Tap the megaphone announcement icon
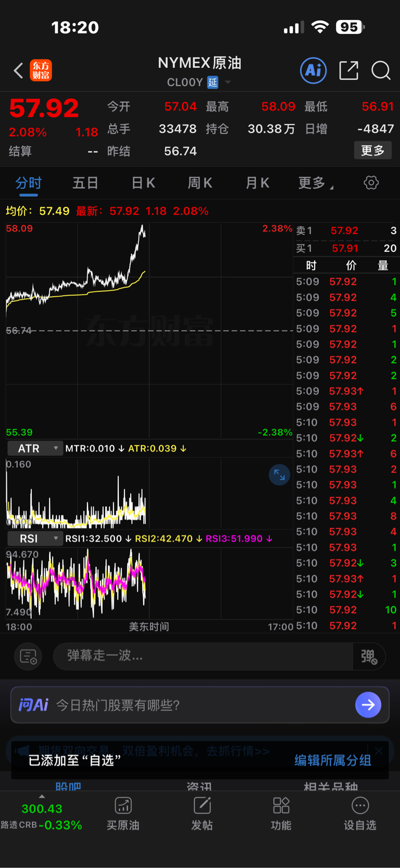This screenshot has width=400, height=868. coord(22,751)
